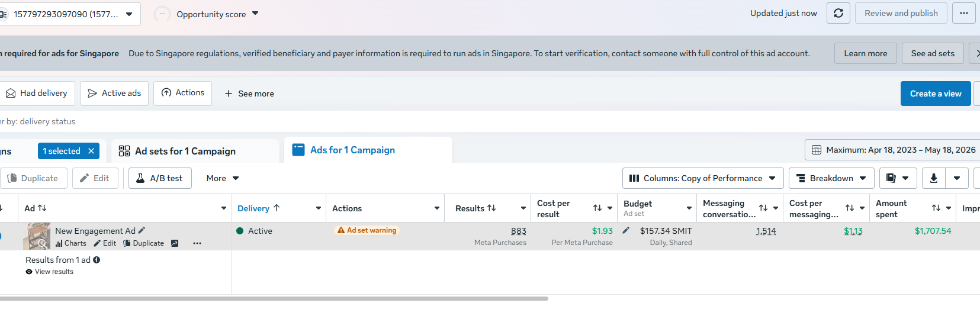This screenshot has height=335, width=980.
Task: Click the Results from 1 ad info icon
Action: (x=97, y=260)
